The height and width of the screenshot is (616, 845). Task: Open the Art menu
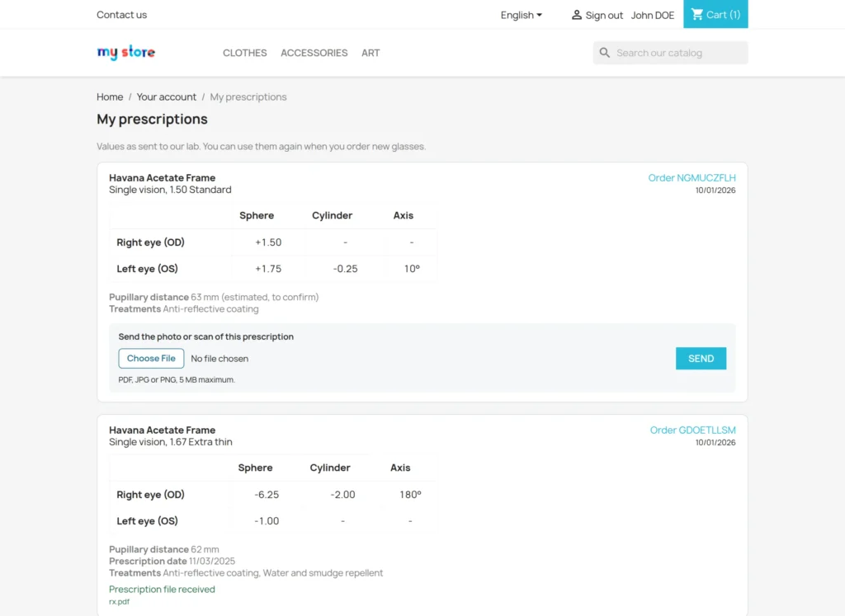click(x=371, y=53)
